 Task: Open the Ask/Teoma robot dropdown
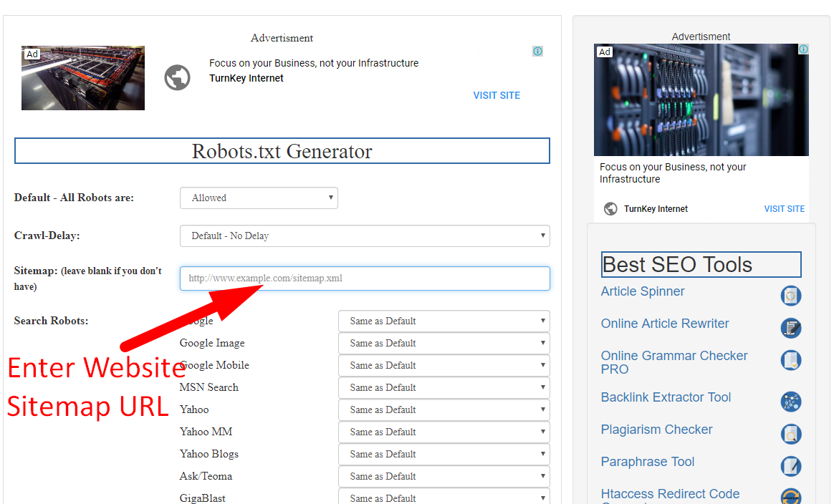pyautogui.click(x=444, y=476)
